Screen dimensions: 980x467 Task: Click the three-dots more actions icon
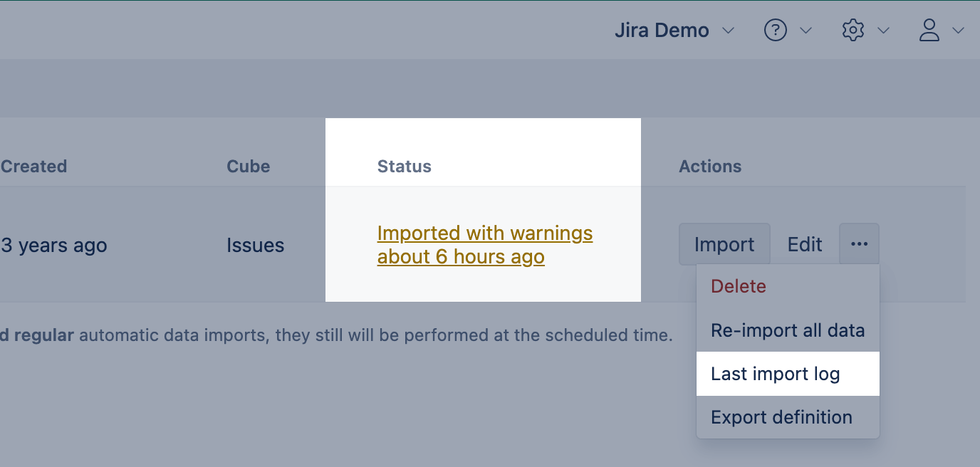859,244
